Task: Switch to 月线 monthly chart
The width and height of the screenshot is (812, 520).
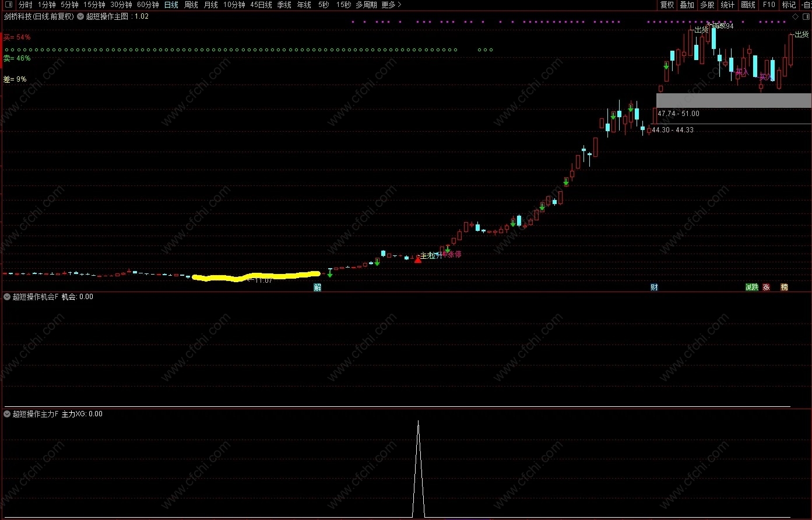Action: click(211, 5)
